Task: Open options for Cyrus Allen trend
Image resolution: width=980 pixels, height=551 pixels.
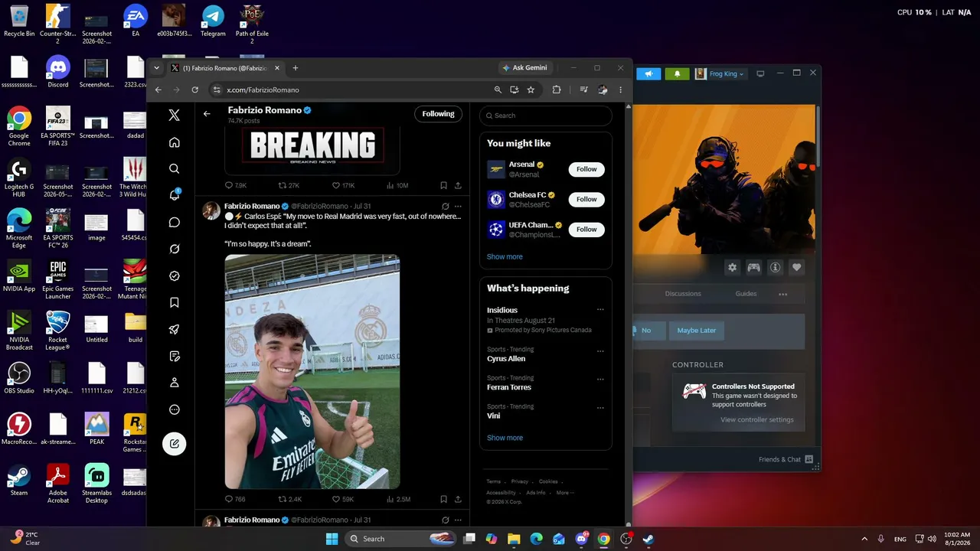Action: 600,351
